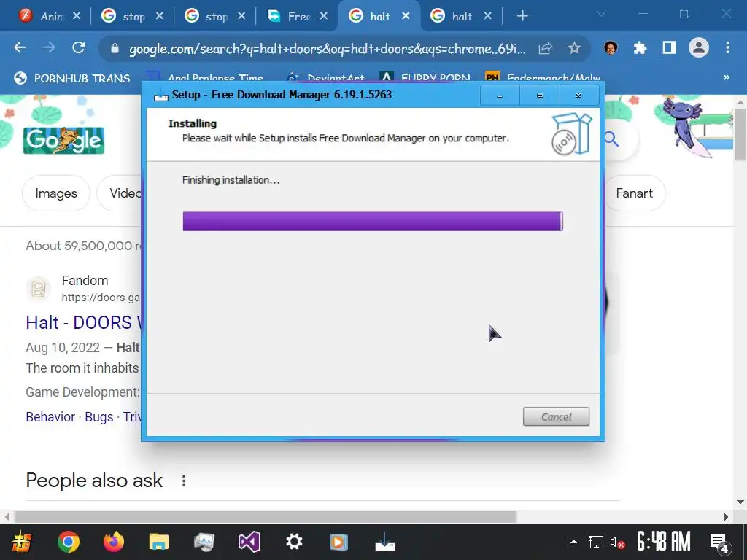Open the People also ask options menu
747x560 pixels.
pos(183,481)
